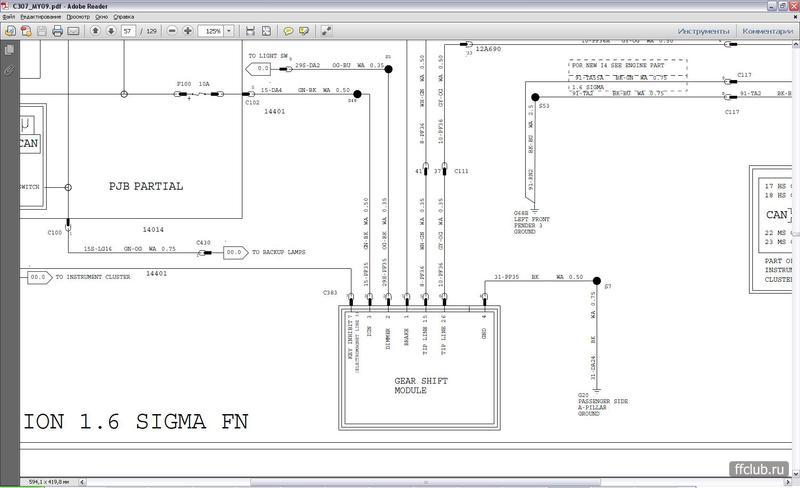Send the file by email icon

pos(73,31)
